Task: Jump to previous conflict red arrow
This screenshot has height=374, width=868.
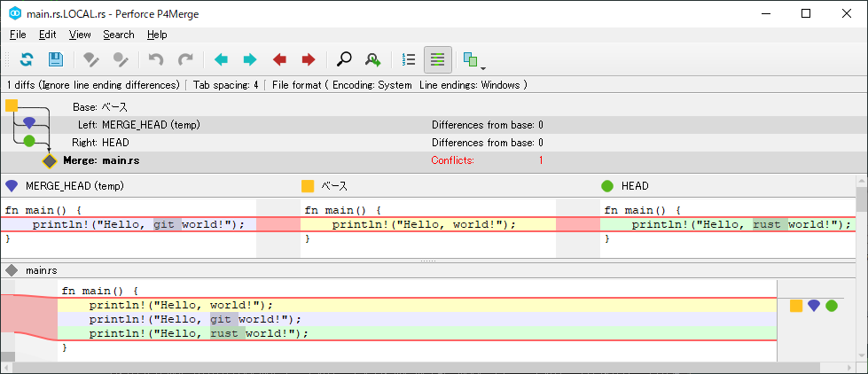Action: (279, 59)
